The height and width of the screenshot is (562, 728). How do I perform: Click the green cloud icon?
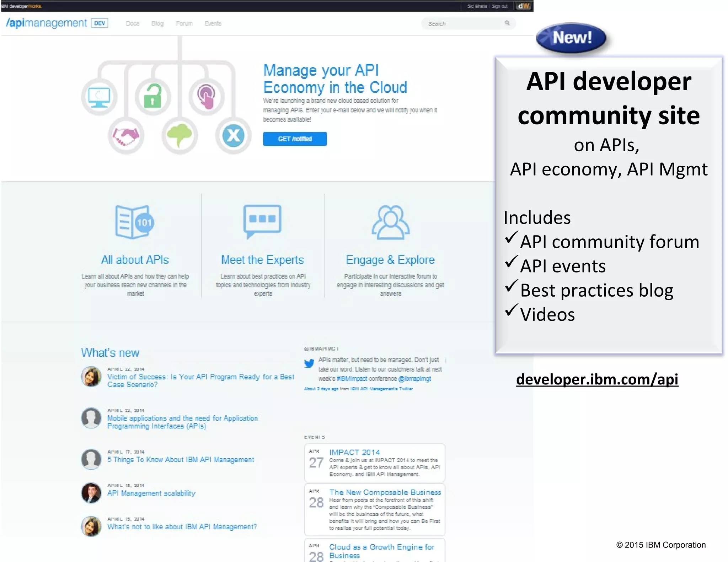tap(180, 136)
